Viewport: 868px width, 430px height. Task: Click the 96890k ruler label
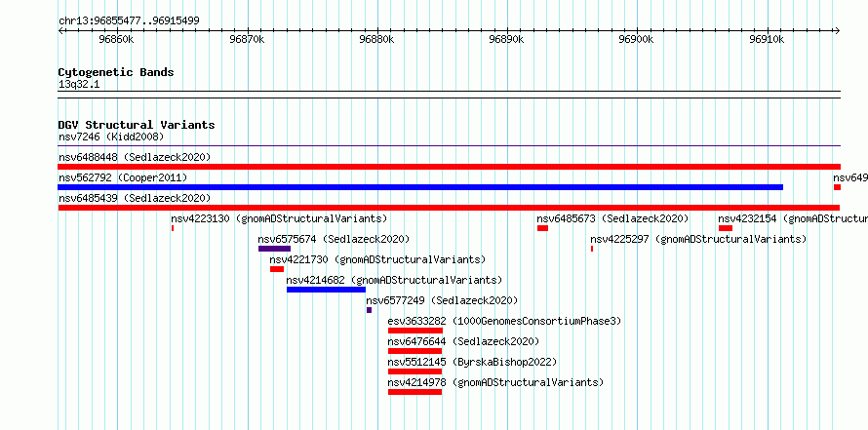pos(507,40)
